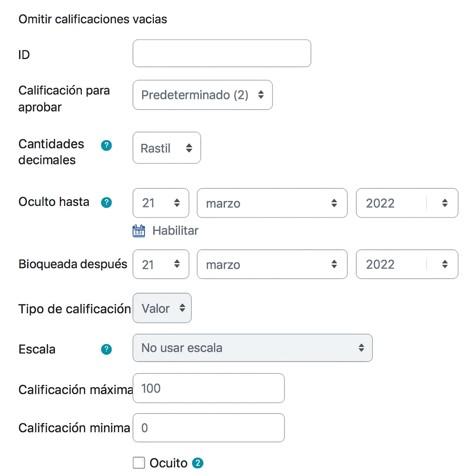Open Oculto hasta year dropdown

click(x=407, y=203)
